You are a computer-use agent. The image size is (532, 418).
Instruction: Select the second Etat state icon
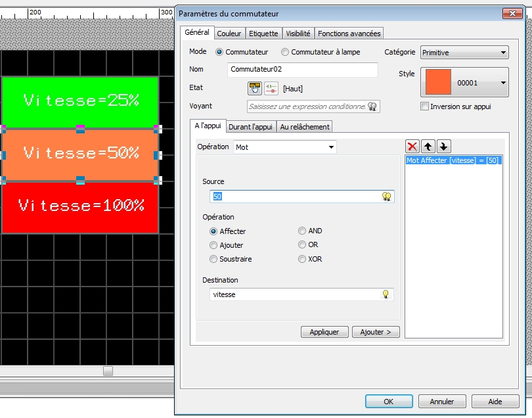point(271,88)
